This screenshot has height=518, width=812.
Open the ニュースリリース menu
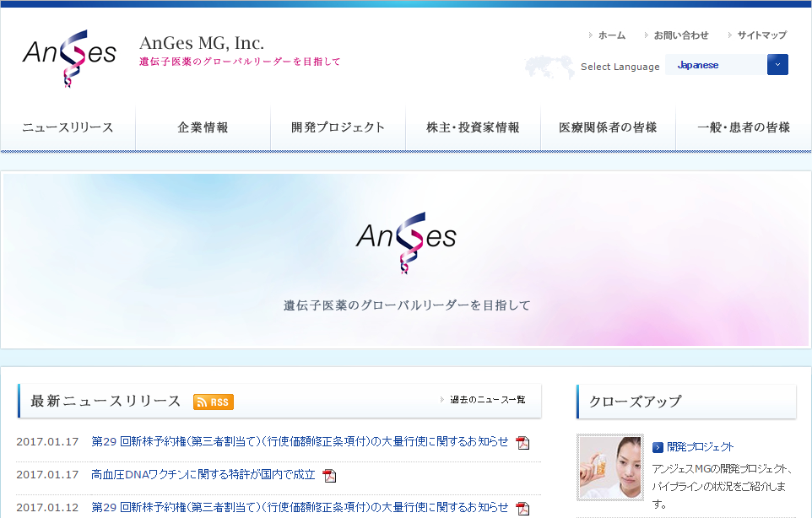tap(68, 127)
